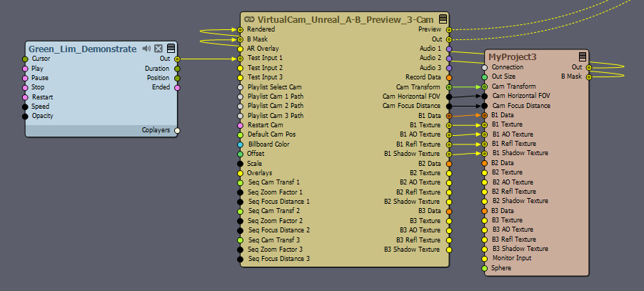Image resolution: width=644 pixels, height=291 pixels.
Task: Click the AR Overlay input pin
Action: (241, 49)
